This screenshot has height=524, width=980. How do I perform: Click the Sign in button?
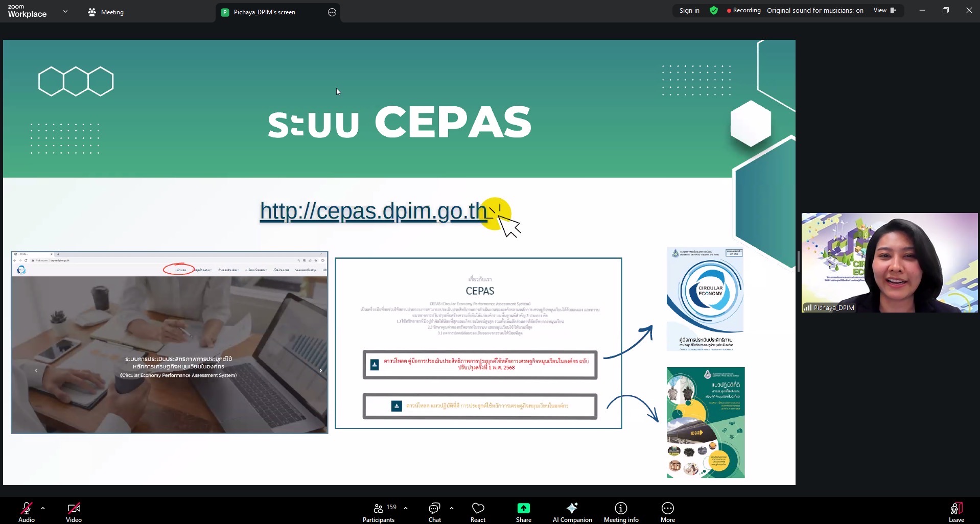(689, 11)
